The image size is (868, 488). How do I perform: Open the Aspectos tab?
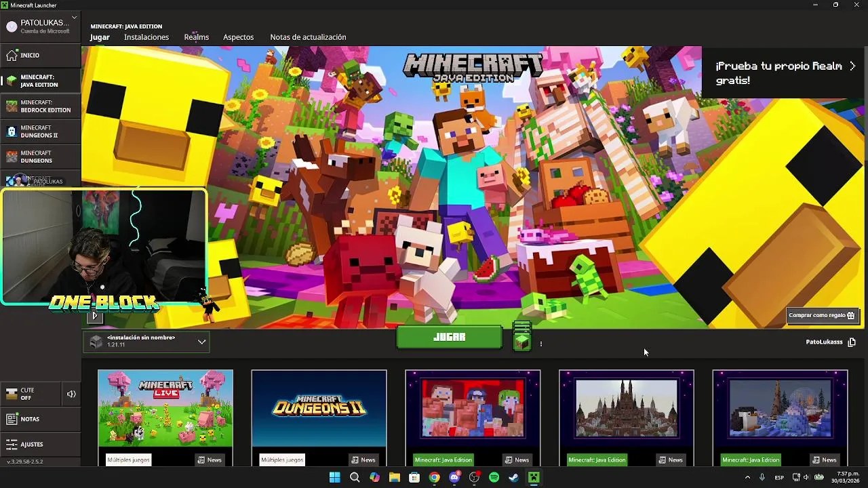pyautogui.click(x=238, y=37)
